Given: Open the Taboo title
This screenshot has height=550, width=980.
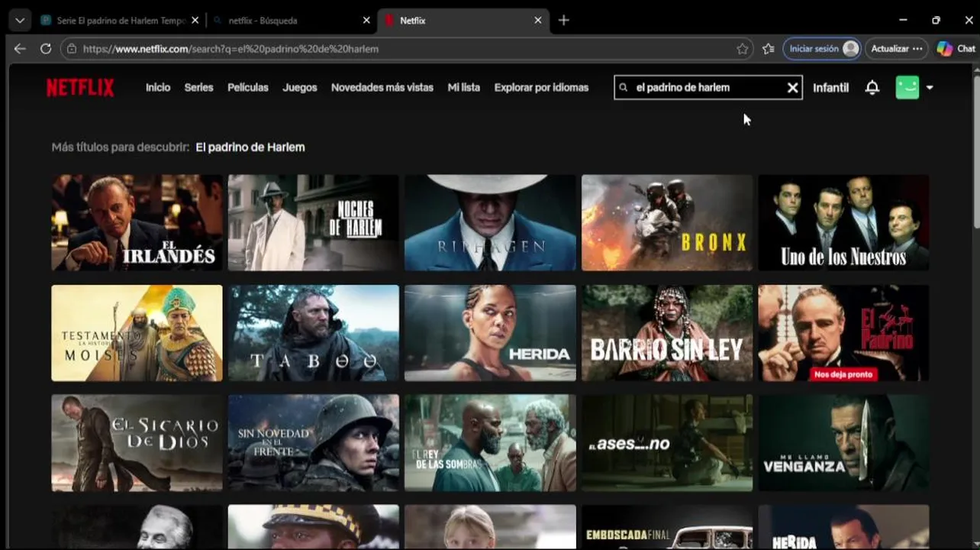Looking at the screenshot, I should pyautogui.click(x=313, y=333).
